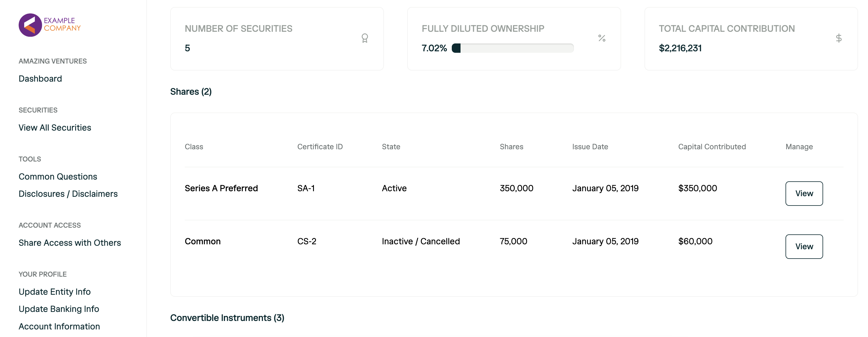Go to Account Information
868x337 pixels.
(59, 326)
